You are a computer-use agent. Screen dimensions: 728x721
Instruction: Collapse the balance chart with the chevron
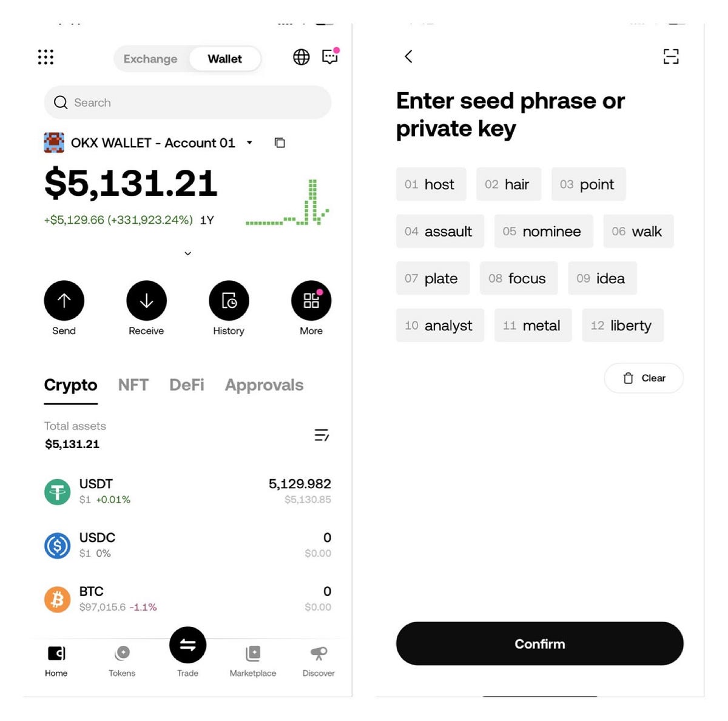(x=187, y=253)
